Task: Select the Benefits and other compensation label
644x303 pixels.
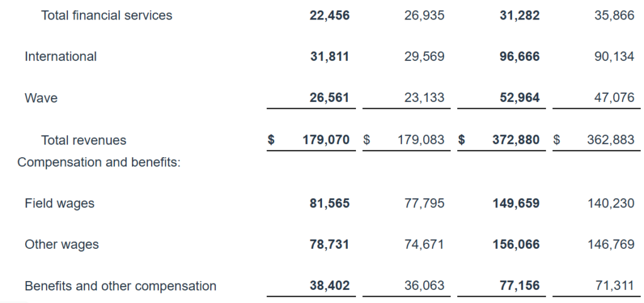Action: [x=120, y=286]
